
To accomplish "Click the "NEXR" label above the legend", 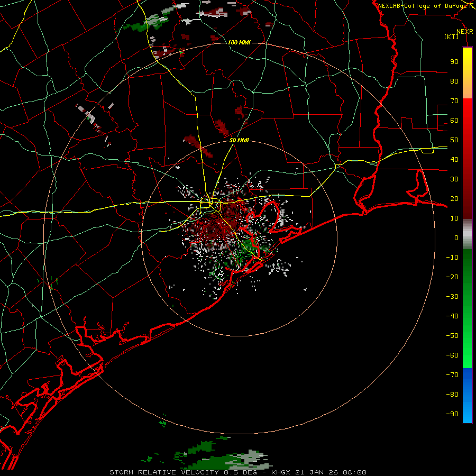I will coord(465,32).
